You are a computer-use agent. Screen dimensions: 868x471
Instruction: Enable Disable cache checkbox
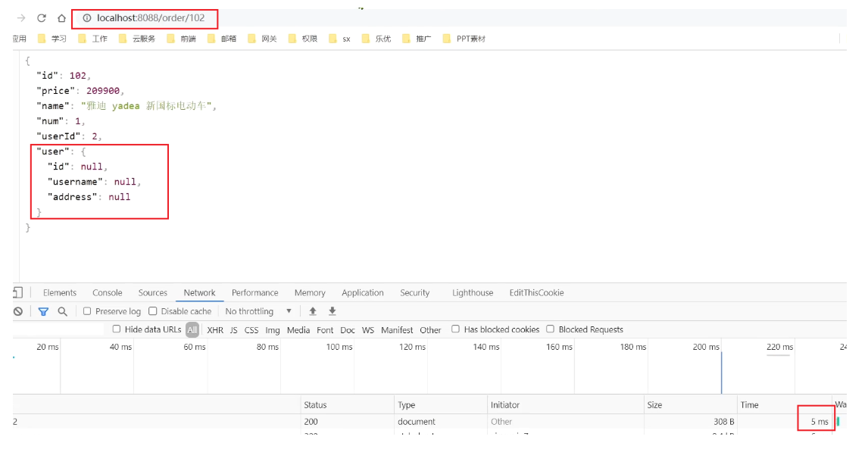click(x=153, y=311)
